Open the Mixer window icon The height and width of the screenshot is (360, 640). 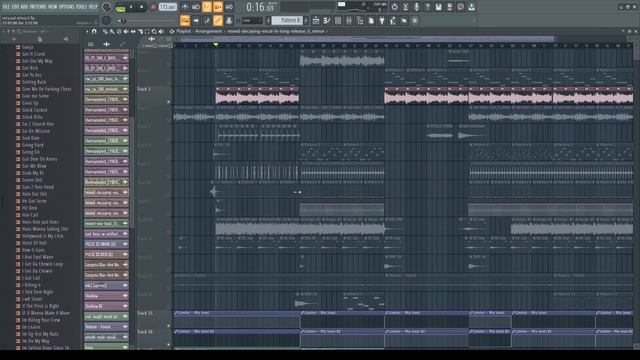pos(349,20)
